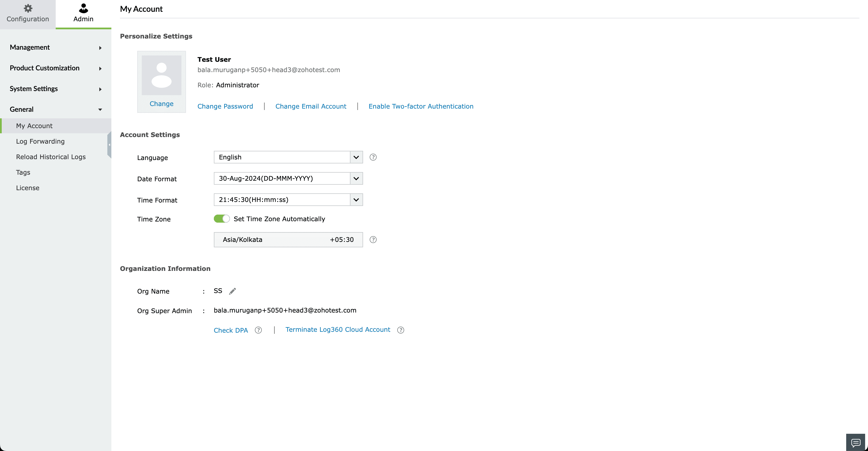Click the help icon beside Terminate Log360 Cloud Account
The width and height of the screenshot is (868, 451).
[401, 330]
